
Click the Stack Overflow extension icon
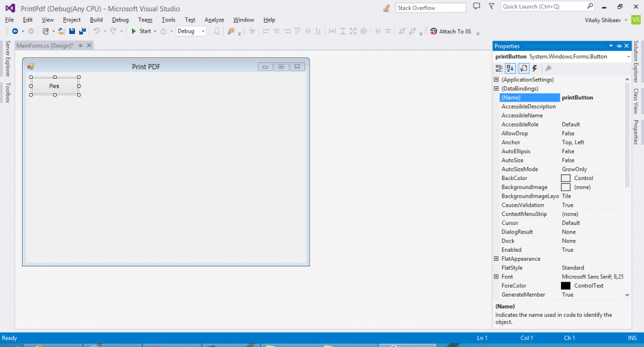pos(387,8)
